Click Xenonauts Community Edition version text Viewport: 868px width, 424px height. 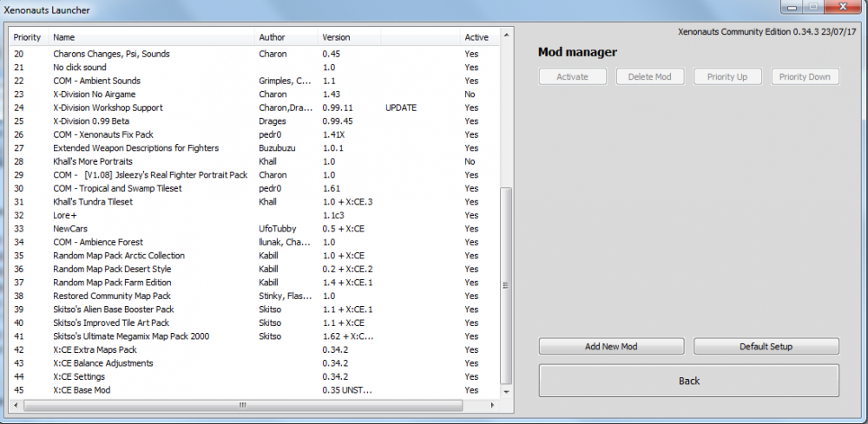tap(767, 32)
